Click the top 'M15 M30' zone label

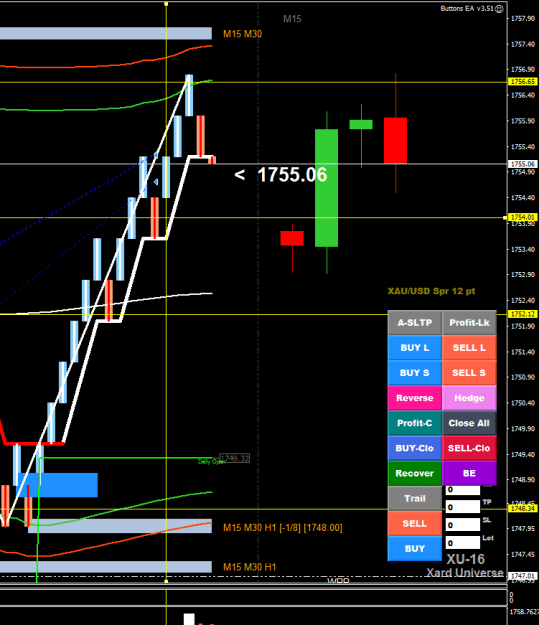(242, 34)
